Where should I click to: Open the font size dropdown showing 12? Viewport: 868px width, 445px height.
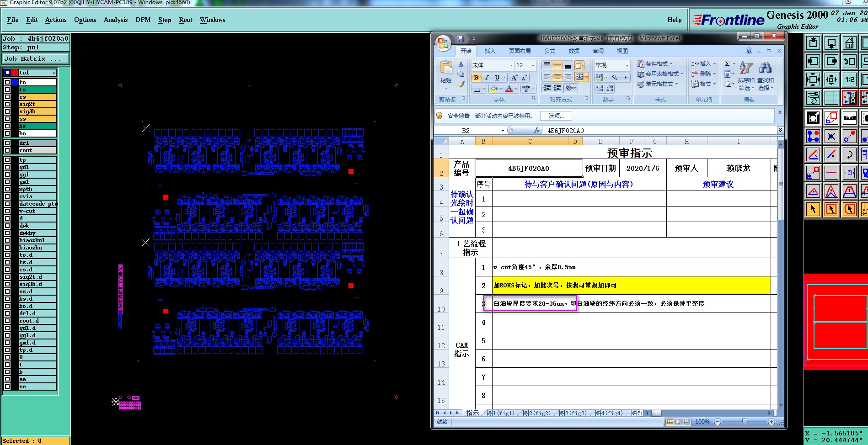532,65
